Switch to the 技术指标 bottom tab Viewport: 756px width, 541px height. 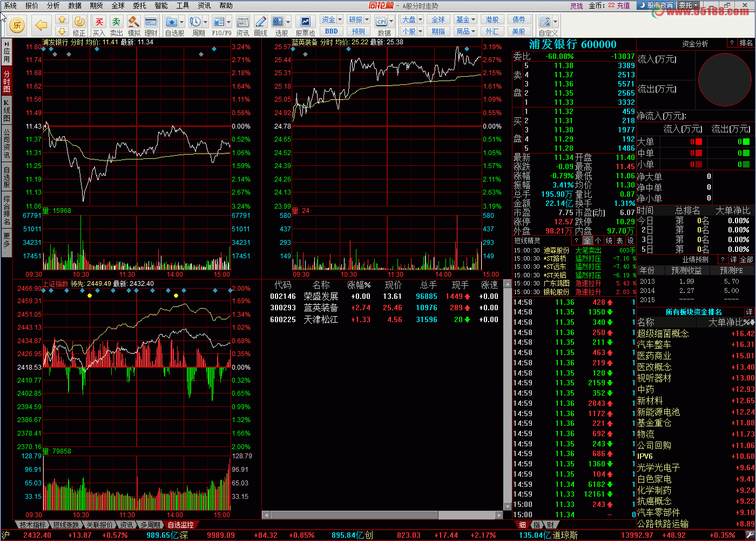coord(32,525)
